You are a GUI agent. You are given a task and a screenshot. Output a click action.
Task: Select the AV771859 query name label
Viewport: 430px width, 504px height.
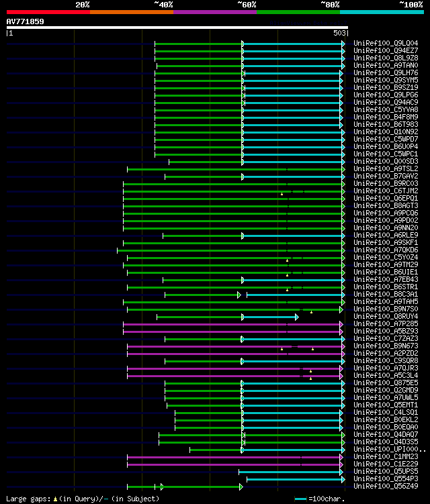pyautogui.click(x=25, y=21)
